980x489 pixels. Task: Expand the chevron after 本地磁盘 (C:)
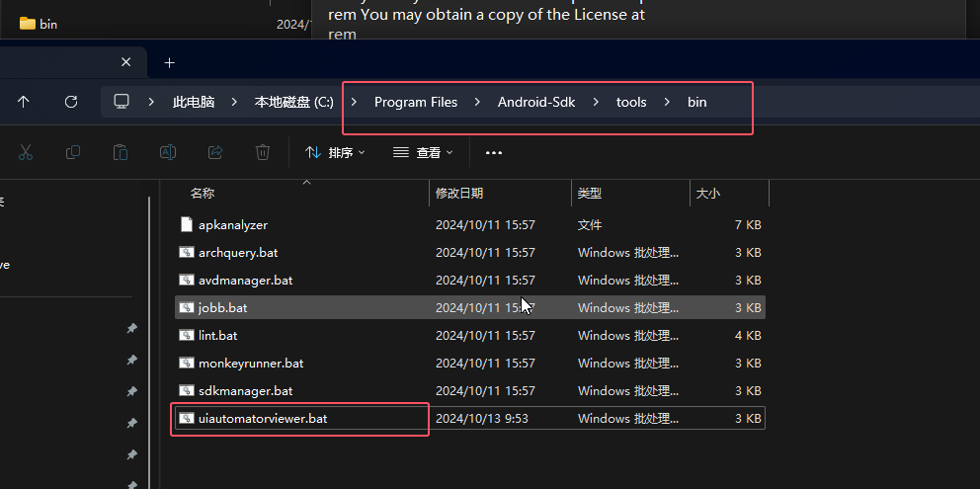click(x=354, y=102)
